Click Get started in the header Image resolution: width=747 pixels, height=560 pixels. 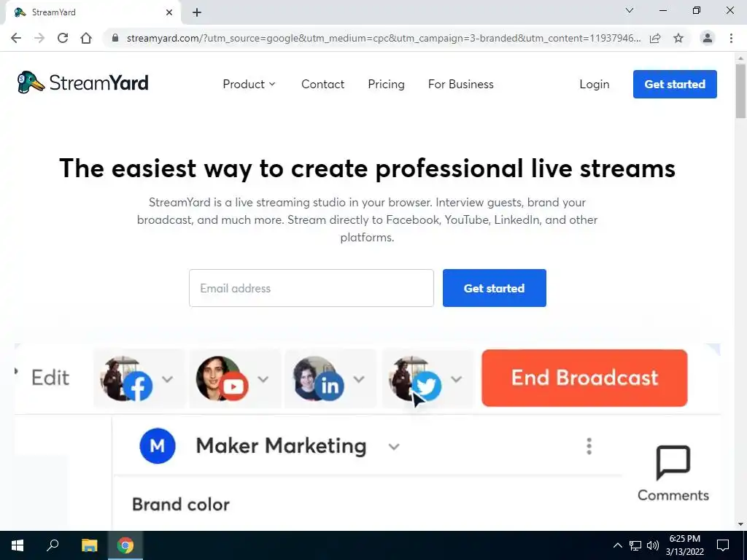tap(675, 85)
